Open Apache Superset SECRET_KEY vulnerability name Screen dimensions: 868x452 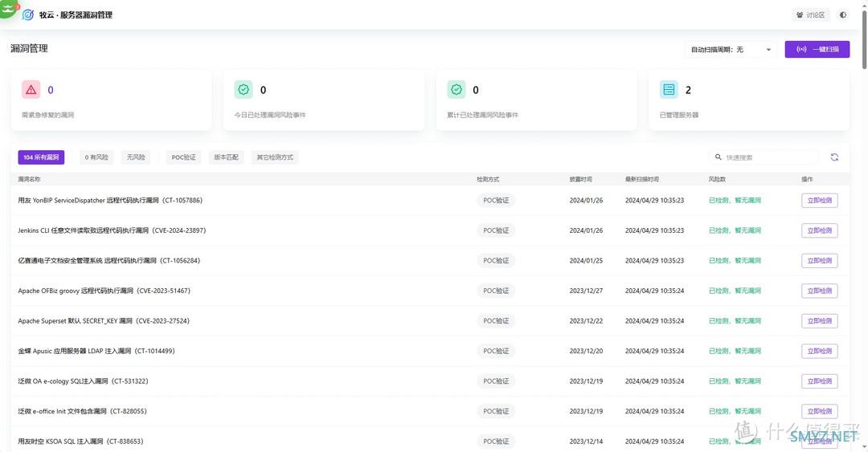tap(104, 321)
